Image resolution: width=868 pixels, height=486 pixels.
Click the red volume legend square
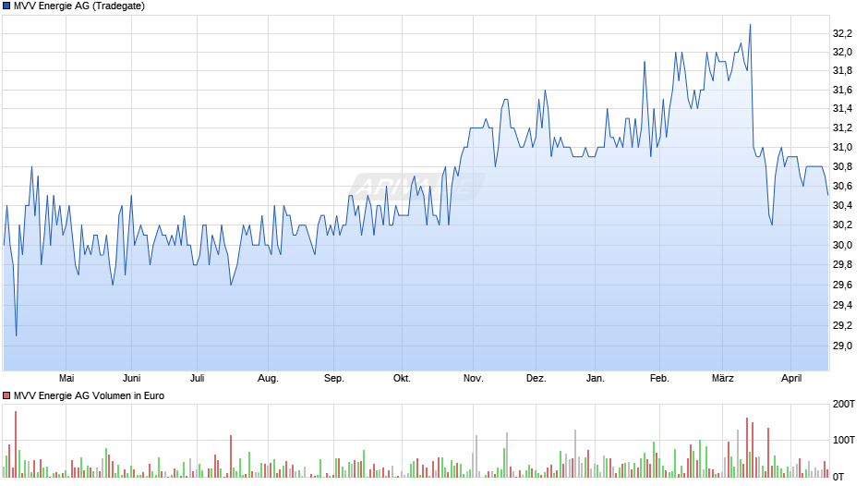click(x=6, y=395)
